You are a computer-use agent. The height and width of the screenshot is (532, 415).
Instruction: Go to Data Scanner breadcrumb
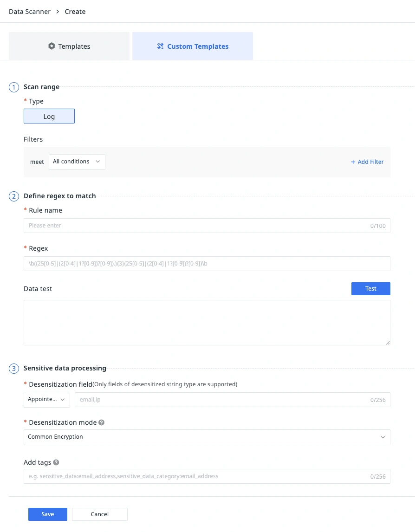pos(30,12)
